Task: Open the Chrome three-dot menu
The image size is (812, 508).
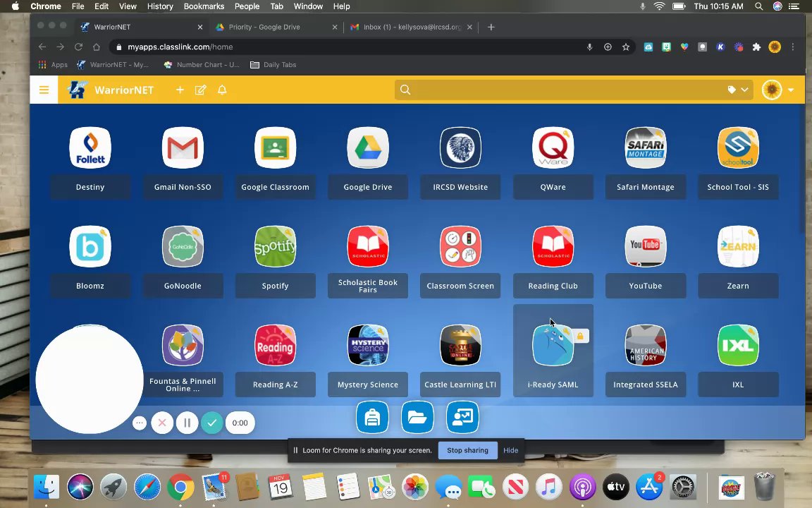Action: 793,47
